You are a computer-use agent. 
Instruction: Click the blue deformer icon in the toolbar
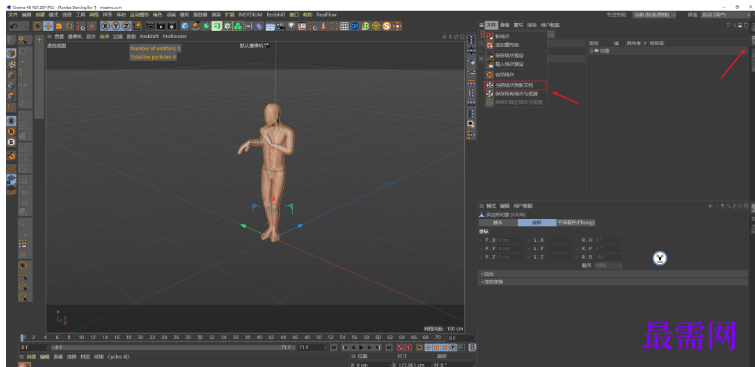[x=259, y=26]
